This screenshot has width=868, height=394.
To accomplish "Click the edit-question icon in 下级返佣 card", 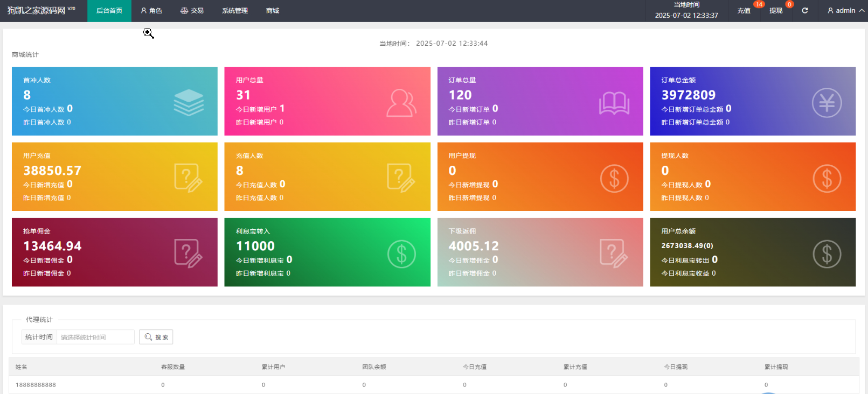I will [614, 254].
